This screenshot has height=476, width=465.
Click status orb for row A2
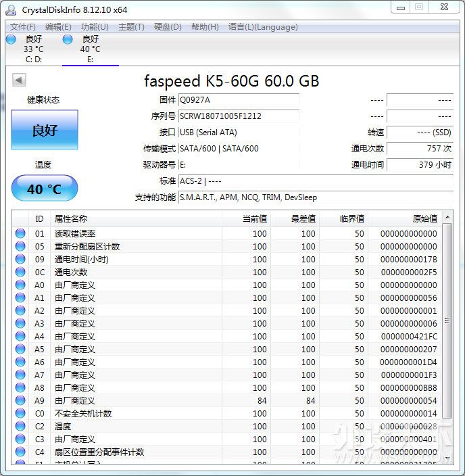pyautogui.click(x=20, y=310)
